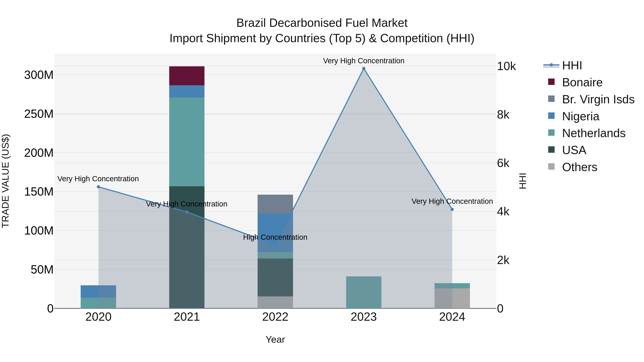Click the 2k HHI axis tick label

click(x=503, y=260)
